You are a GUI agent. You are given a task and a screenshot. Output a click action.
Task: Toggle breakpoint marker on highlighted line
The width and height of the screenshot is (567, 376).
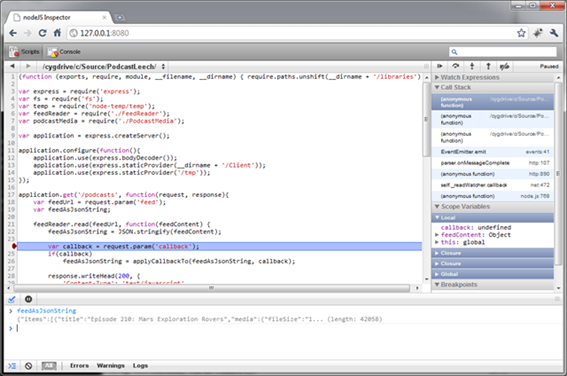(14, 246)
